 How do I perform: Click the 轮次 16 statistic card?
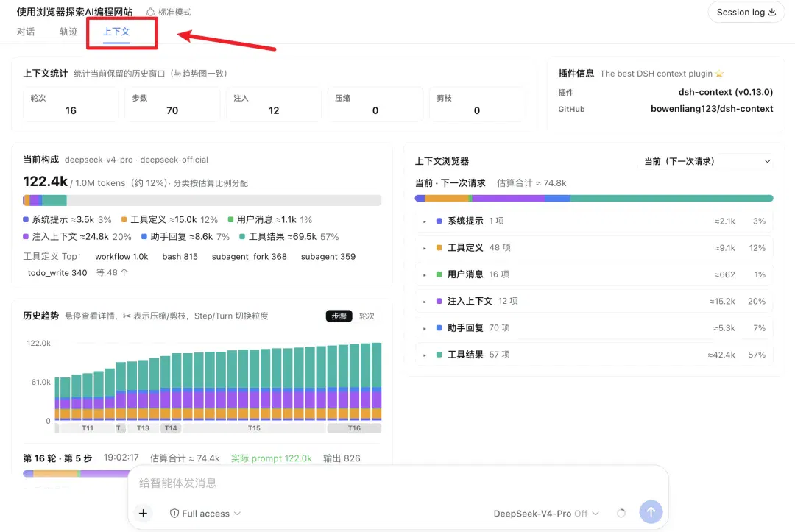(x=71, y=104)
